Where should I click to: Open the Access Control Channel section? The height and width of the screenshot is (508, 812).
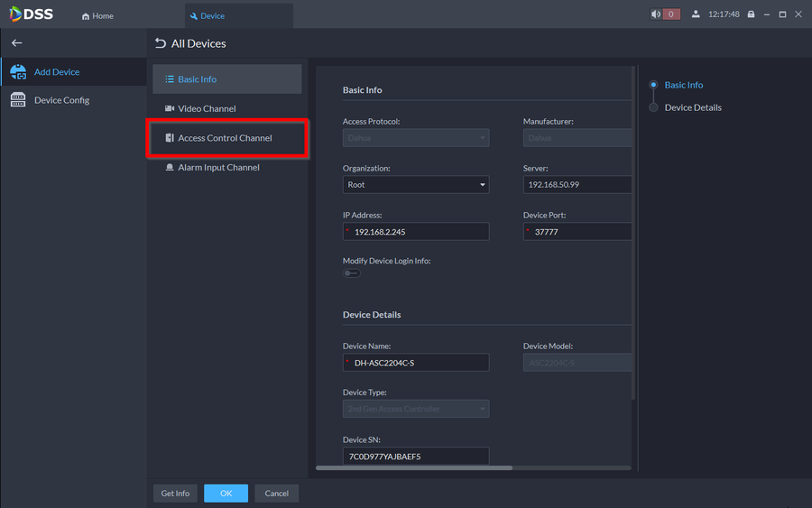(226, 138)
